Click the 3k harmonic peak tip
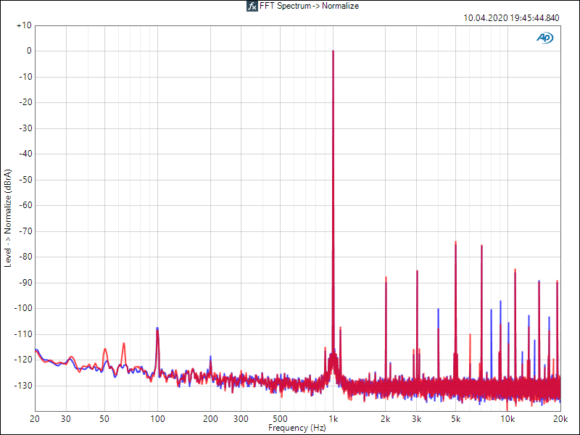580x435 pixels. pyautogui.click(x=417, y=271)
